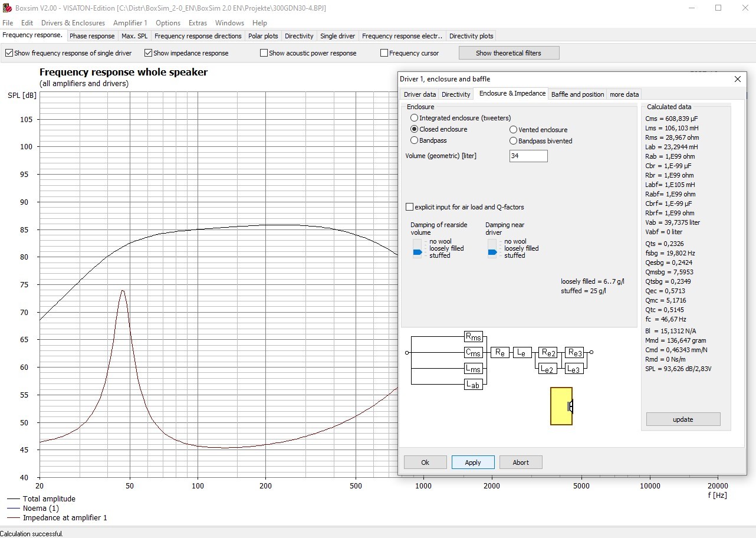Image resolution: width=756 pixels, height=538 pixels.
Task: Uncheck Show impedance response
Action: [x=149, y=53]
